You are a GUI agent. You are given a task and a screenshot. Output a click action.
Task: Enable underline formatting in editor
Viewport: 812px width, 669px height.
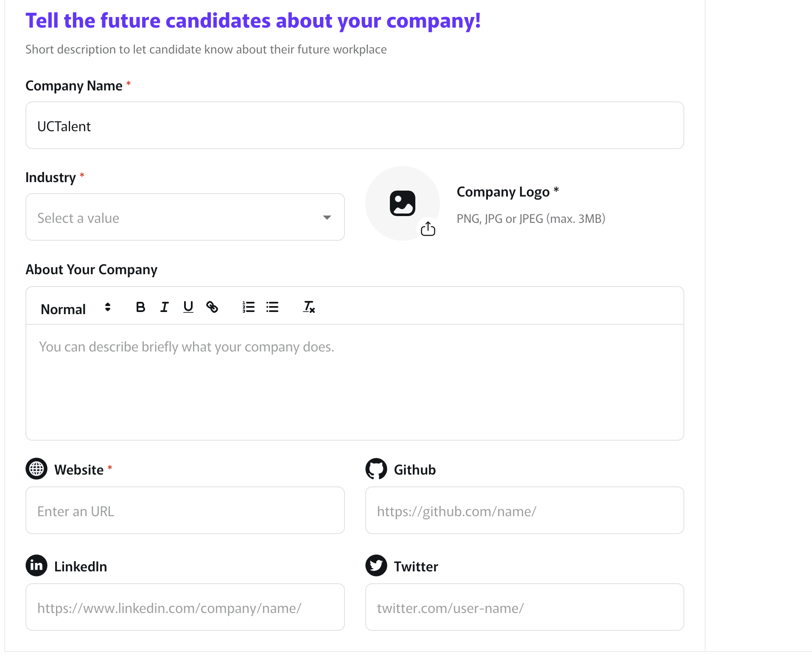pyautogui.click(x=188, y=307)
